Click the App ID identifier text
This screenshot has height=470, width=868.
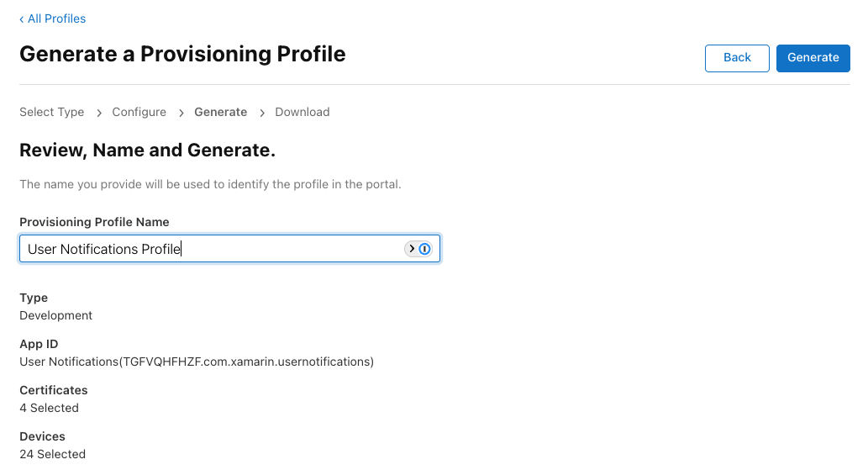coord(197,362)
